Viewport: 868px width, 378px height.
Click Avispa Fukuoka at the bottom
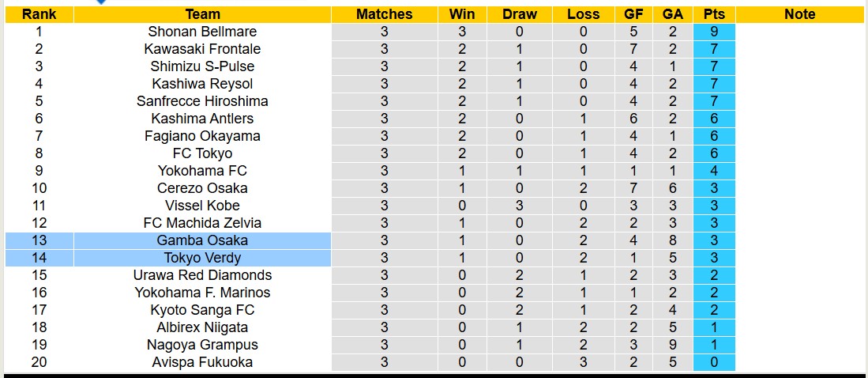pyautogui.click(x=202, y=362)
